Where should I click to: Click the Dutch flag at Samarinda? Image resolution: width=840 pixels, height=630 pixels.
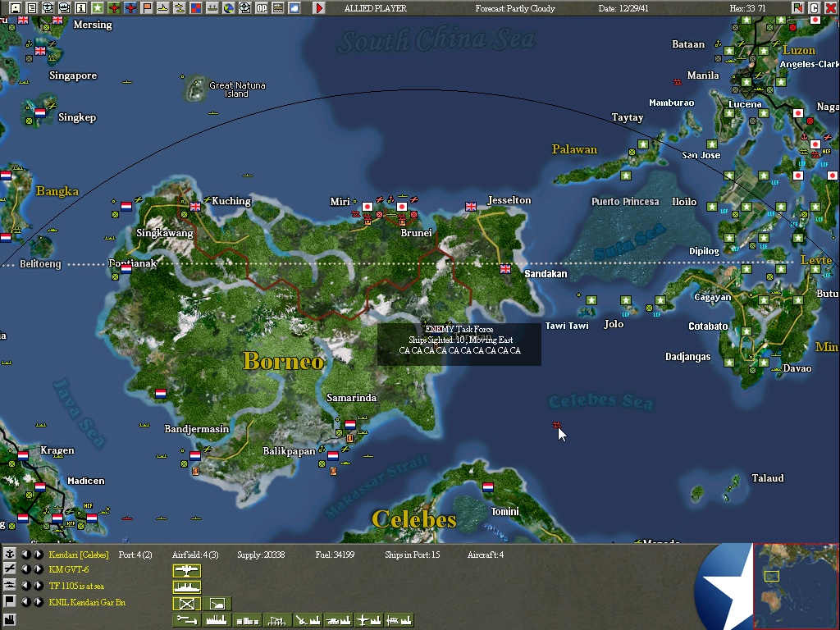click(x=349, y=424)
